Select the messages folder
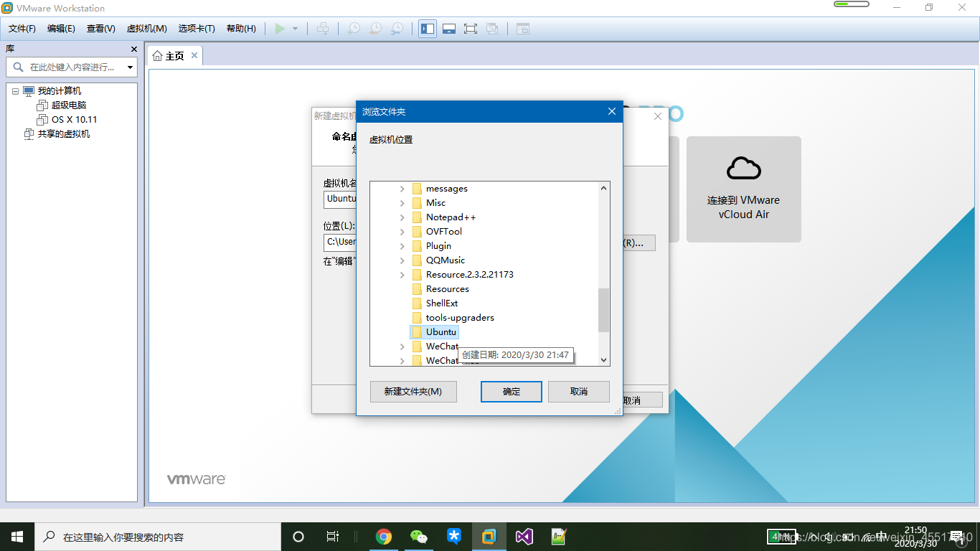The width and height of the screenshot is (980, 551). click(x=446, y=189)
